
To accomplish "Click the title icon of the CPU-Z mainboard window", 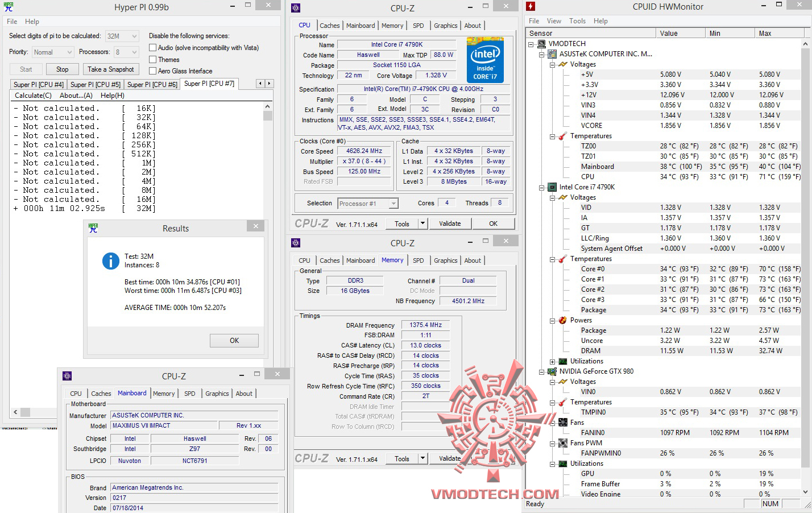I will click(67, 376).
